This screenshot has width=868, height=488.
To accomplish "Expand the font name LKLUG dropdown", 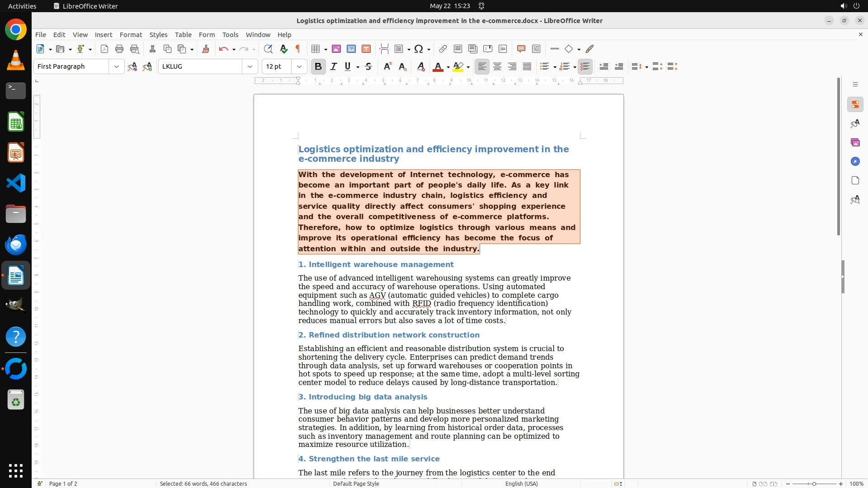I will (x=250, y=66).
